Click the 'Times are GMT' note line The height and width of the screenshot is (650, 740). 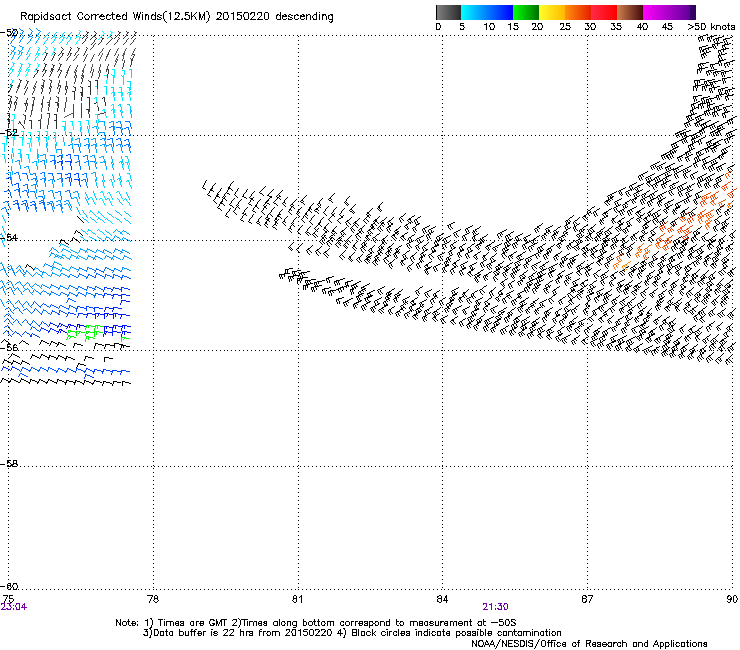pyautogui.click(x=315, y=623)
